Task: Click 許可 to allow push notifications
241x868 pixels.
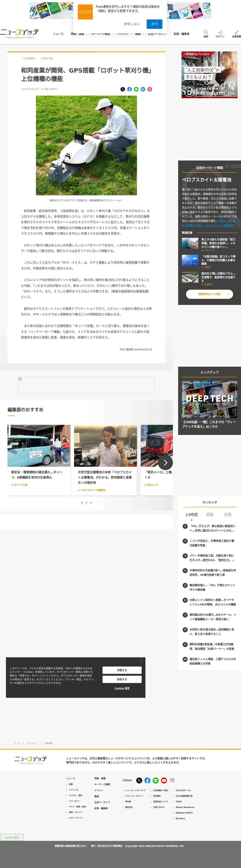Action: [x=154, y=24]
